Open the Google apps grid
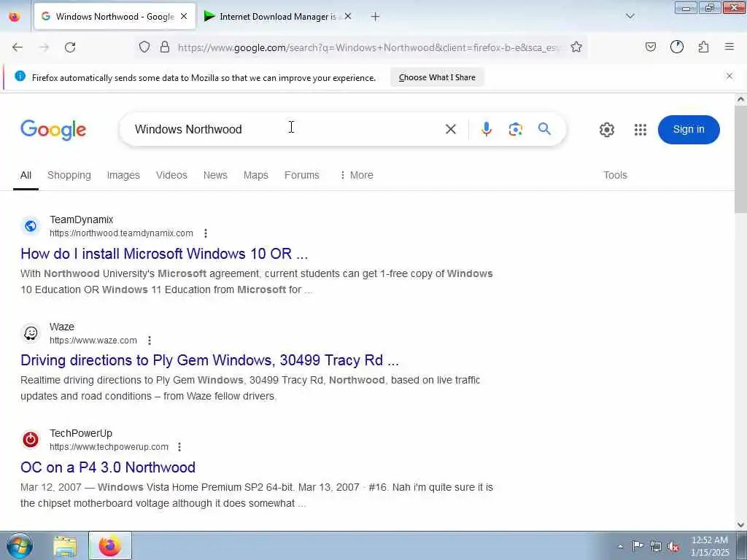The image size is (747, 560). click(640, 130)
